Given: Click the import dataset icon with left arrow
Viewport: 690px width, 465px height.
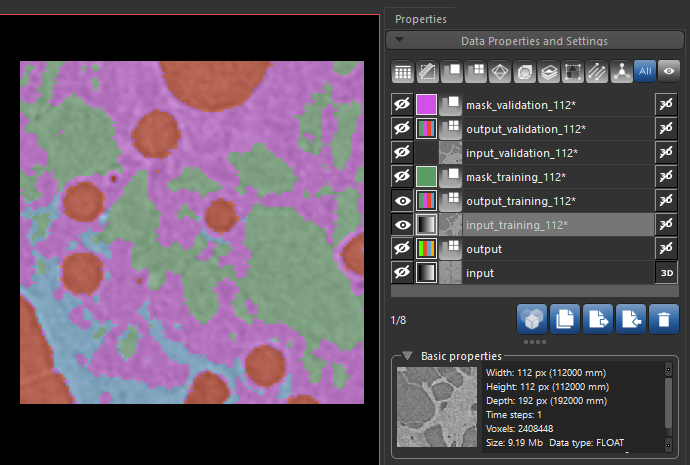Looking at the screenshot, I should pyautogui.click(x=629, y=320).
